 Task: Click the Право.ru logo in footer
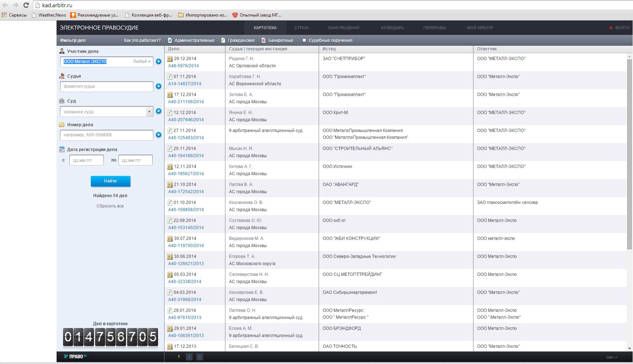[x=75, y=356]
